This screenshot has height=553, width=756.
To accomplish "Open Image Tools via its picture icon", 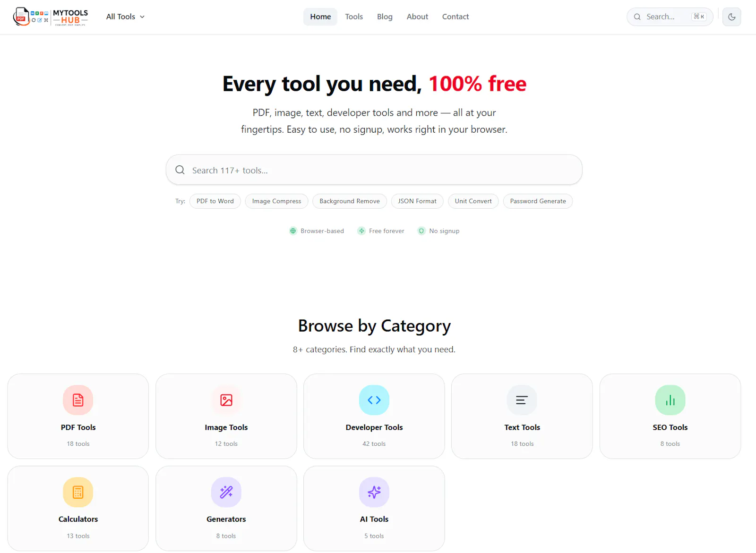I will [226, 400].
